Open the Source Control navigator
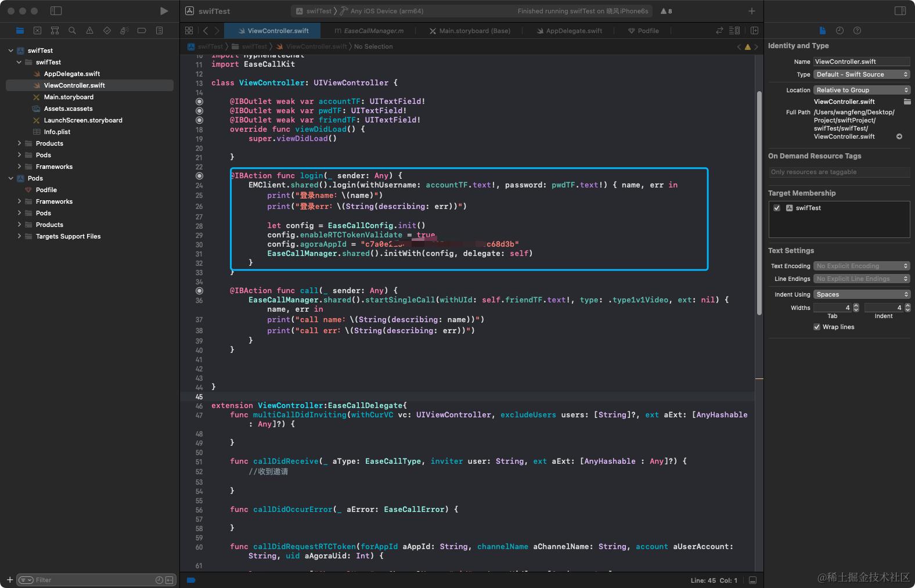 point(37,31)
